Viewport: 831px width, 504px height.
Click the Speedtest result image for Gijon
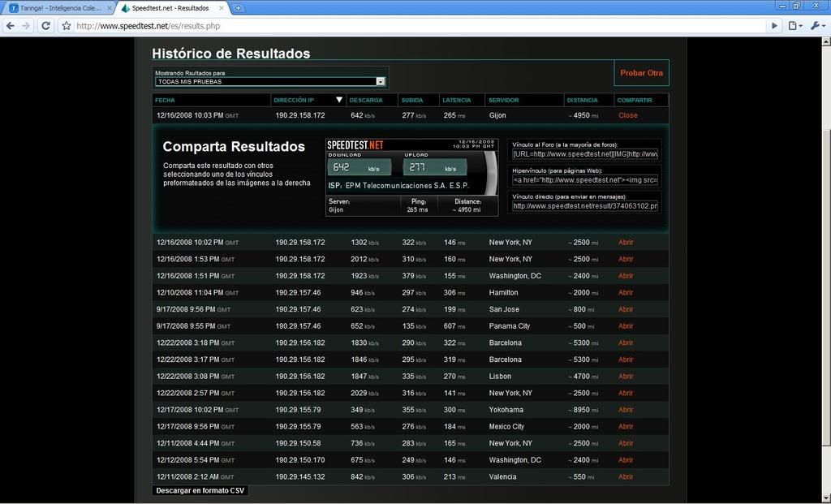pos(411,177)
